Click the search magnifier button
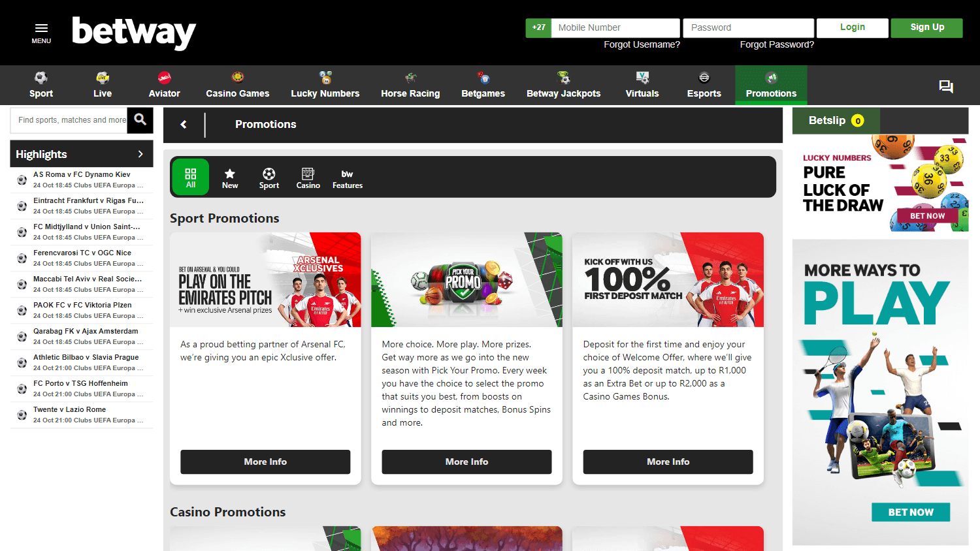 pos(140,120)
